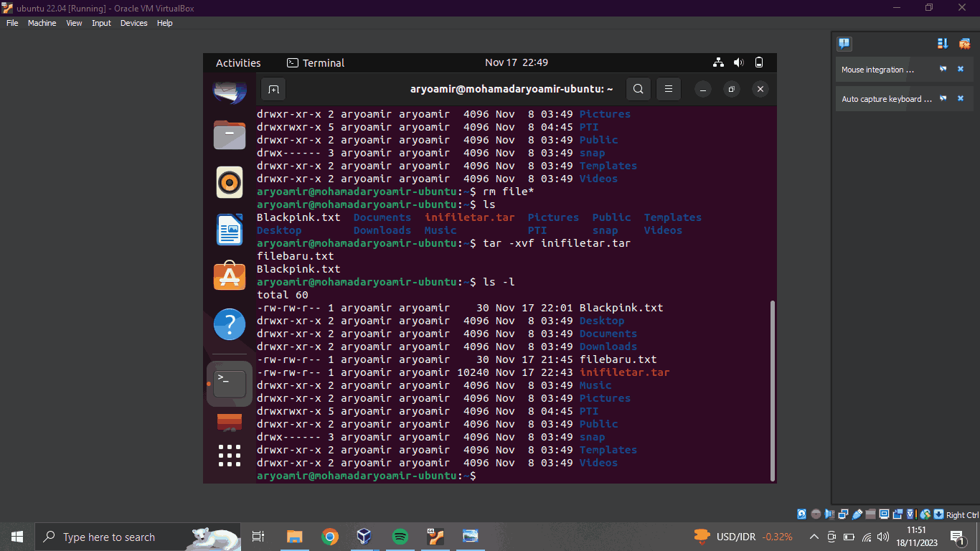Click the VirtualBox mouse integration indicator

925,514
